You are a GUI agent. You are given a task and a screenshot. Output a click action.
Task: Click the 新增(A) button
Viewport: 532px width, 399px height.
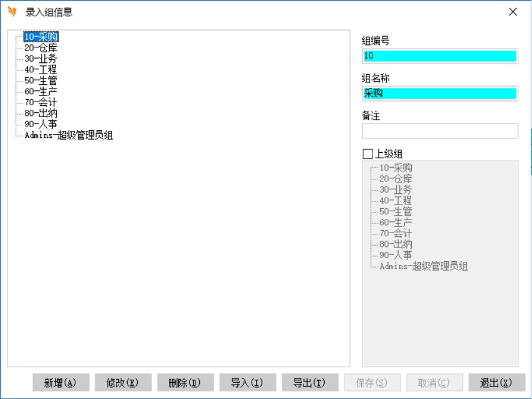(x=60, y=383)
